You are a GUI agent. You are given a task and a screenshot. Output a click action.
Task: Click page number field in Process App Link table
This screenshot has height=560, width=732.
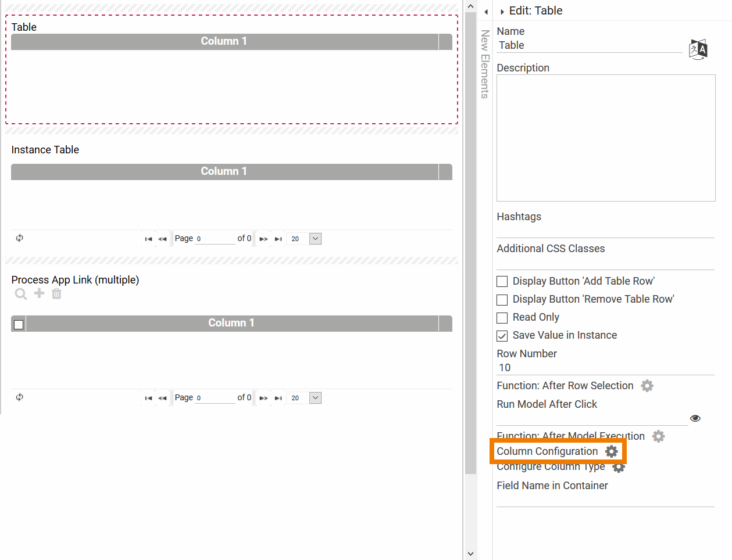[x=215, y=398]
